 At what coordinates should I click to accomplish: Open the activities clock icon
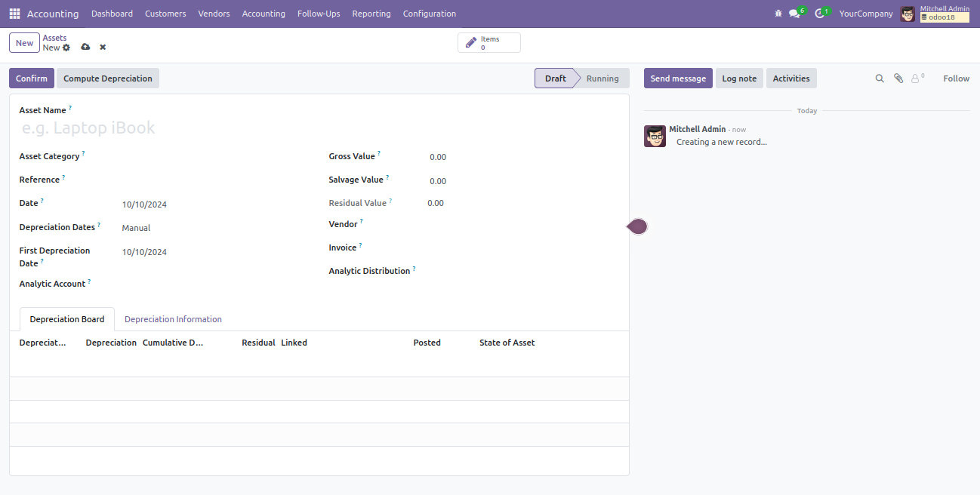[x=820, y=14]
